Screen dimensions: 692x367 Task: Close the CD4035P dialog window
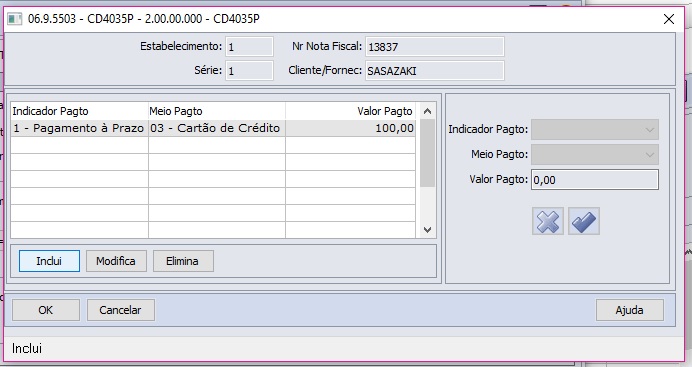click(669, 19)
